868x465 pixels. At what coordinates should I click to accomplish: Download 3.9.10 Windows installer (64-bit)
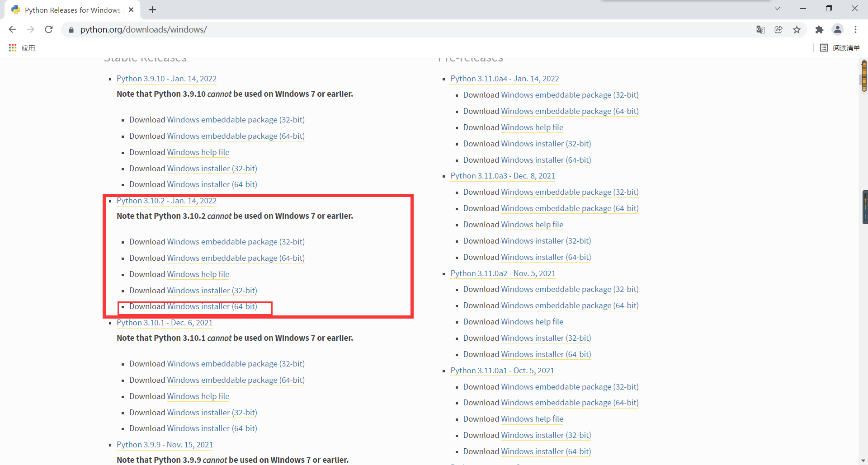pyautogui.click(x=212, y=184)
